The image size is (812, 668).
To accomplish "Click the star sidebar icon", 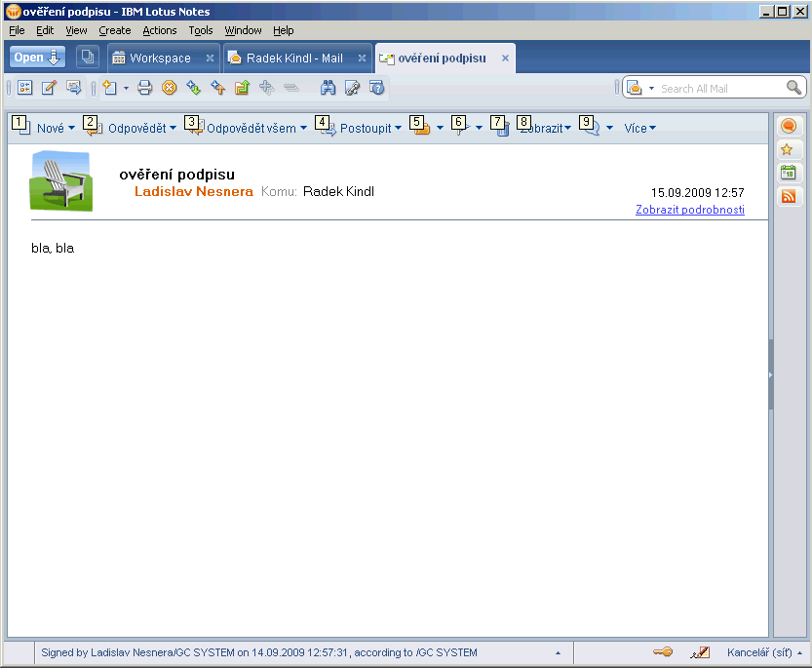I will [788, 149].
